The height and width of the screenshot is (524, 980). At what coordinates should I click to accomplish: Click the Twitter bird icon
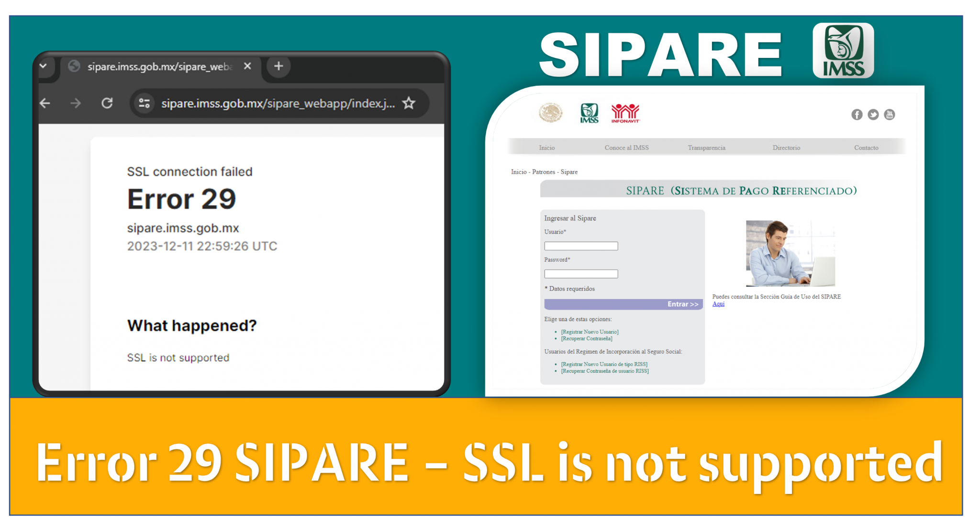click(x=873, y=114)
